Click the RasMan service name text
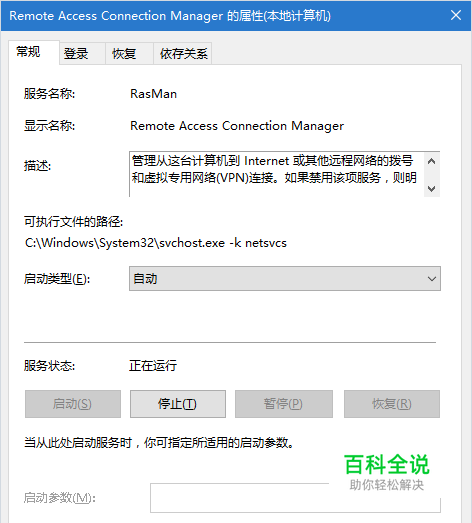The image size is (472, 523). tap(153, 94)
